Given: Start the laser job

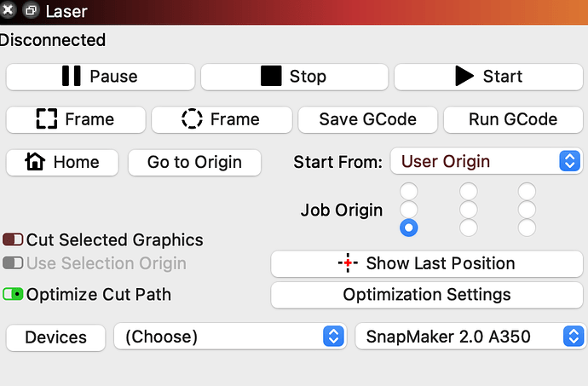Looking at the screenshot, I should click(488, 77).
